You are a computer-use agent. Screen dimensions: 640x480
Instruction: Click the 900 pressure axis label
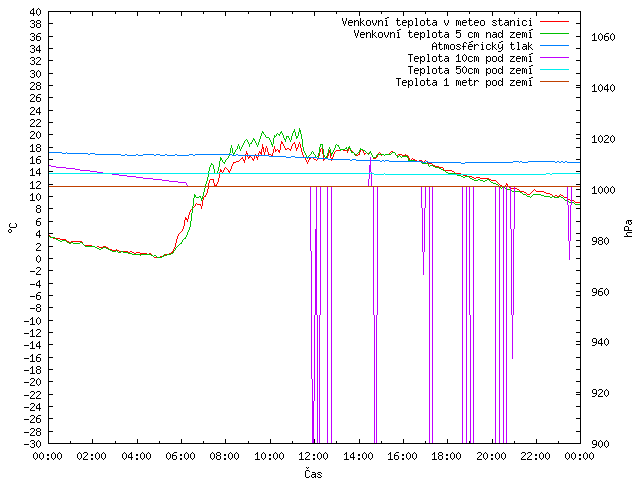[600, 444]
